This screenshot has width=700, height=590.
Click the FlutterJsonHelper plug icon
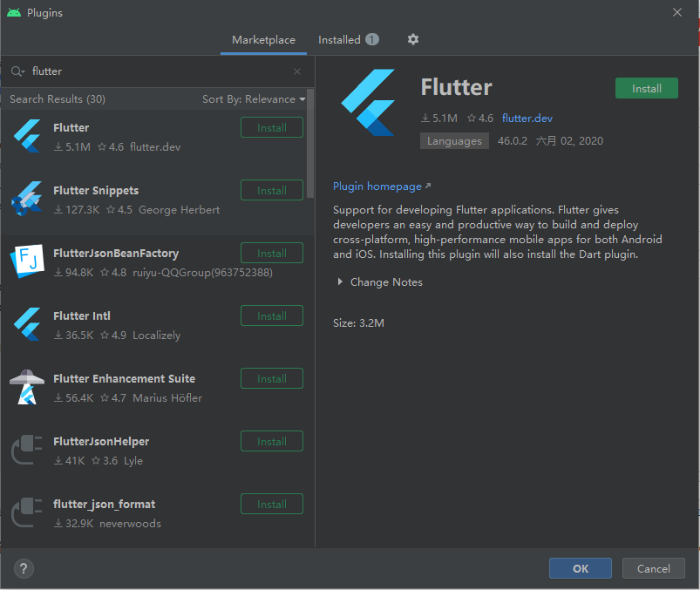[x=27, y=450]
